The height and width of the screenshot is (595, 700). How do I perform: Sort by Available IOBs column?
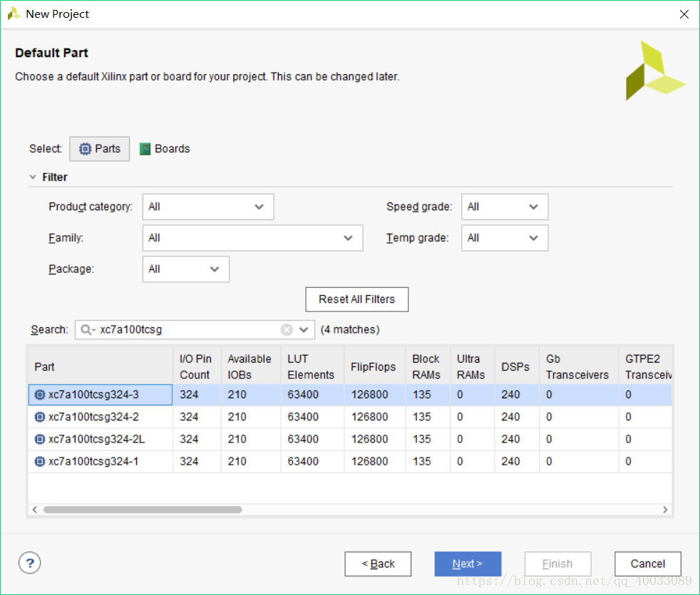click(251, 366)
